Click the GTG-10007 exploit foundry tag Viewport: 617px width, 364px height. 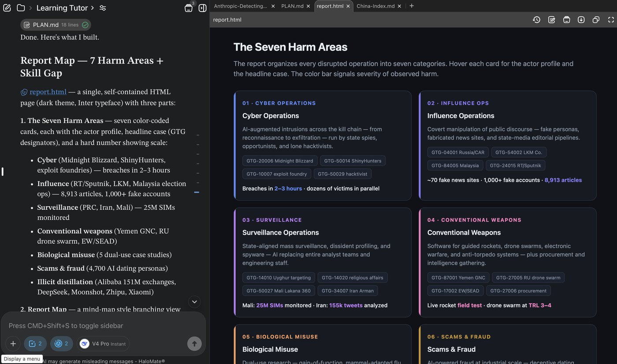[277, 174]
